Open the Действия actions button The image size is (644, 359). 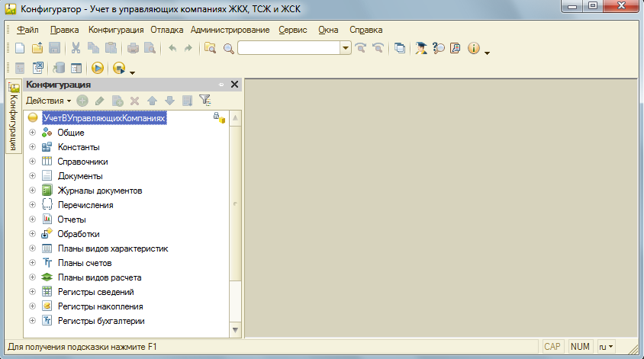point(48,100)
